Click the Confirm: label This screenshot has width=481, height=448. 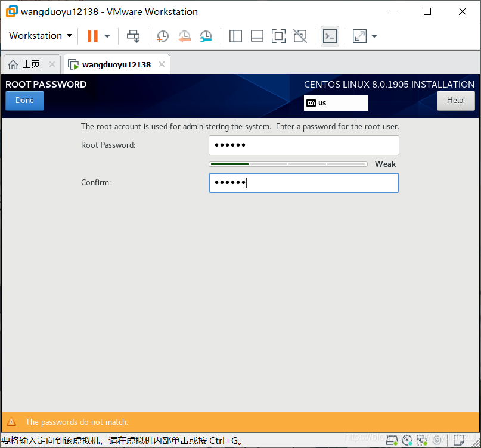(96, 182)
